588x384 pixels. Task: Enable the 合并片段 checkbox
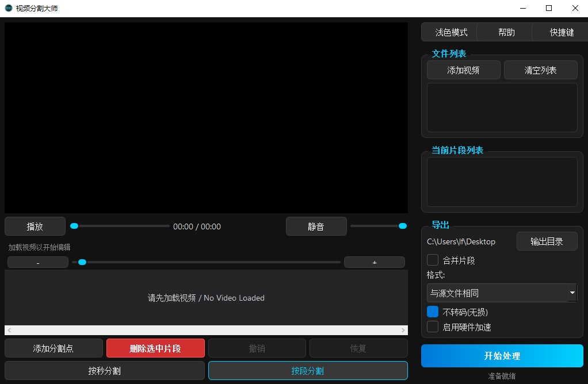coord(433,260)
